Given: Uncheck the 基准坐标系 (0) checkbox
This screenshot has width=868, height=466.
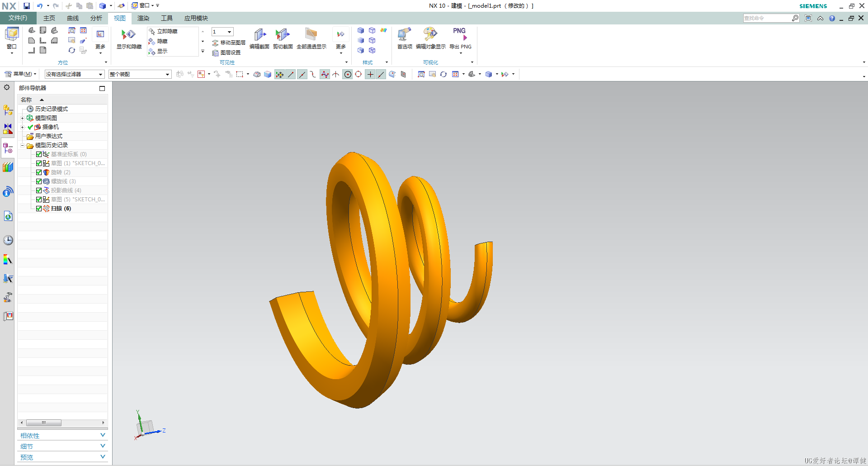Looking at the screenshot, I should point(39,154).
